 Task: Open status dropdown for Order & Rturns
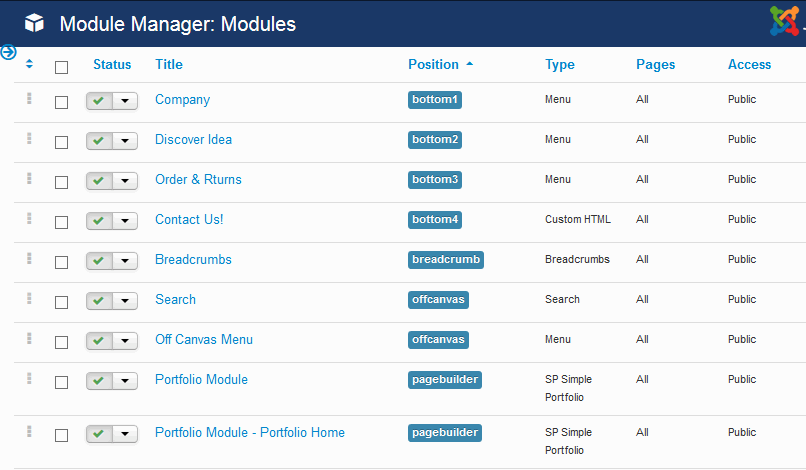(125, 181)
